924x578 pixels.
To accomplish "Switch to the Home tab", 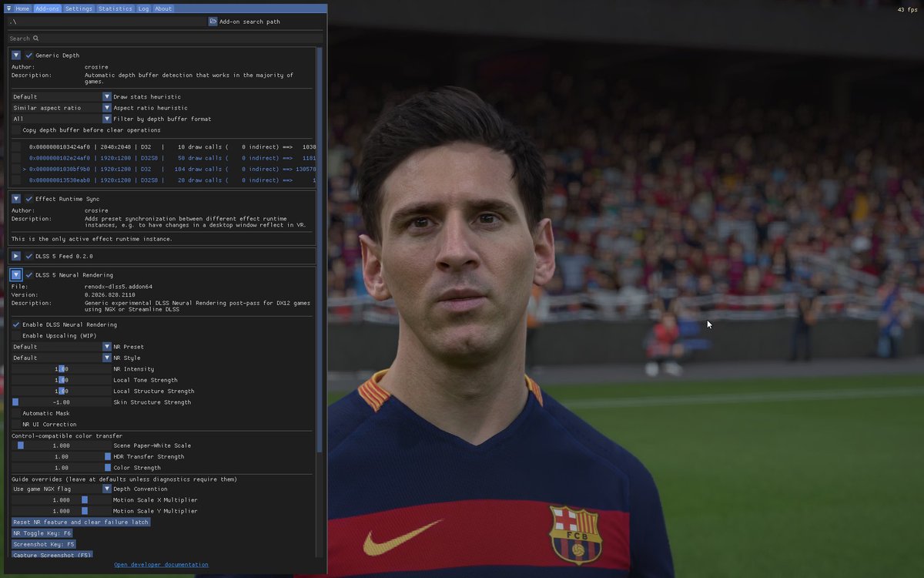I will tap(22, 8).
